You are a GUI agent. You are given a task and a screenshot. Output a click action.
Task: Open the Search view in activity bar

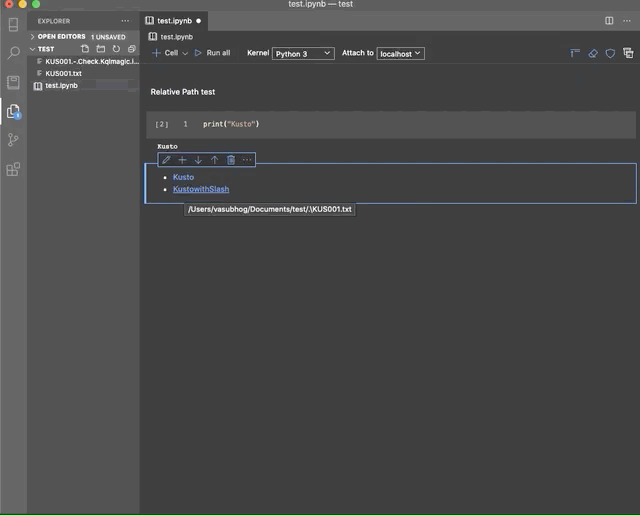pos(13,53)
